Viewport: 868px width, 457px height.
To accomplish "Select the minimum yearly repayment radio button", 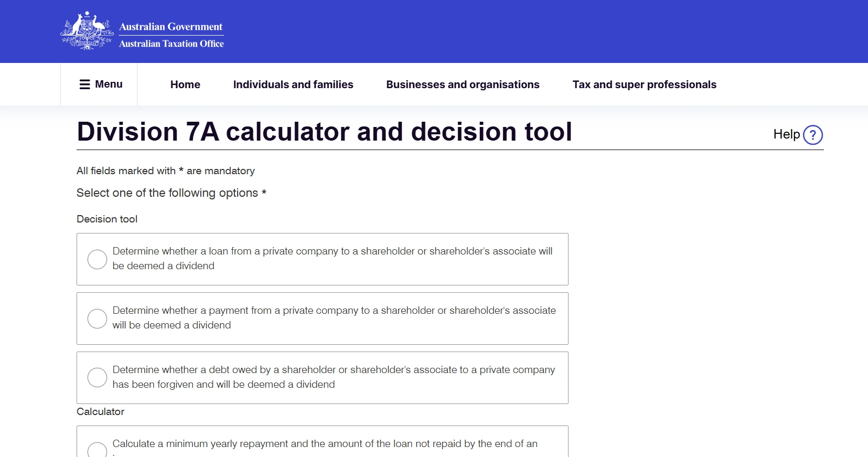I will coord(97,450).
